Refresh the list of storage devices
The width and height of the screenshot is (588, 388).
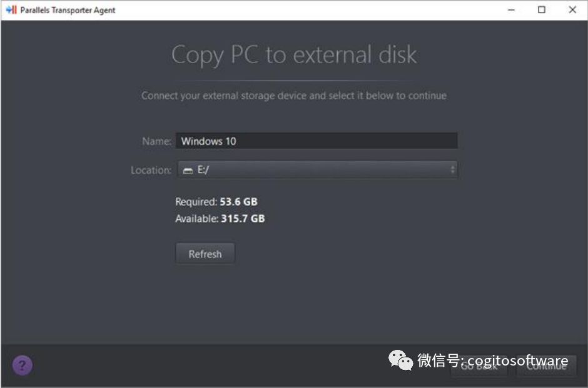tap(205, 254)
